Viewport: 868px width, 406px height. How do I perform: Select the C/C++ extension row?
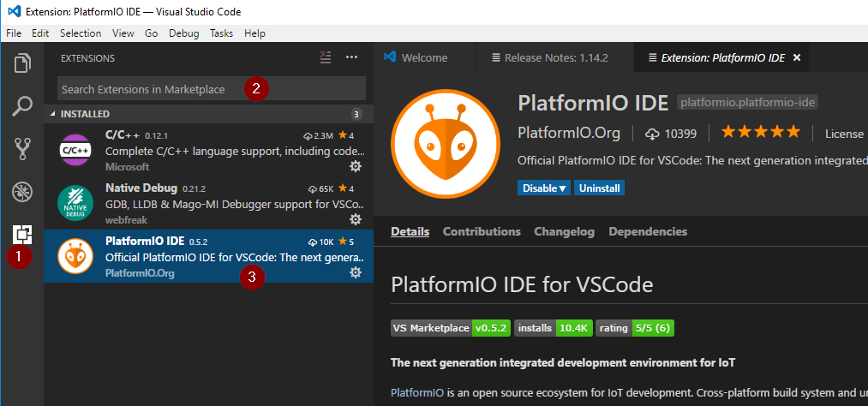[x=209, y=150]
